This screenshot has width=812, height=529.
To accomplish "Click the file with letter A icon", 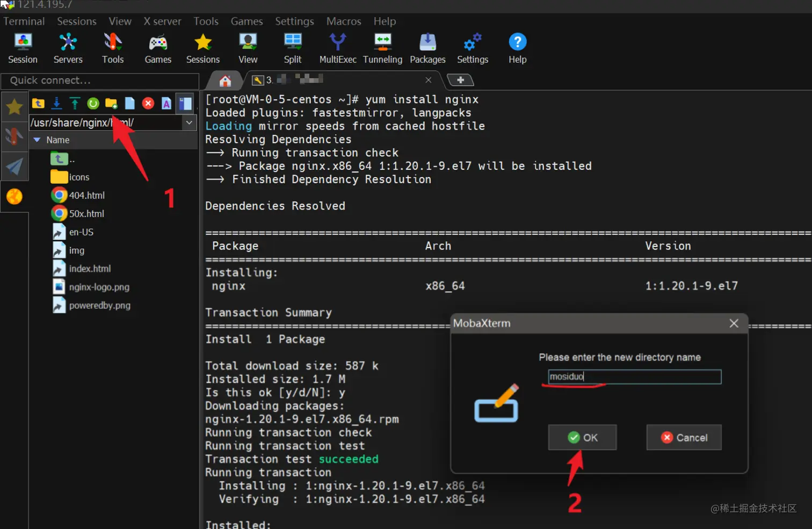I will tap(166, 103).
